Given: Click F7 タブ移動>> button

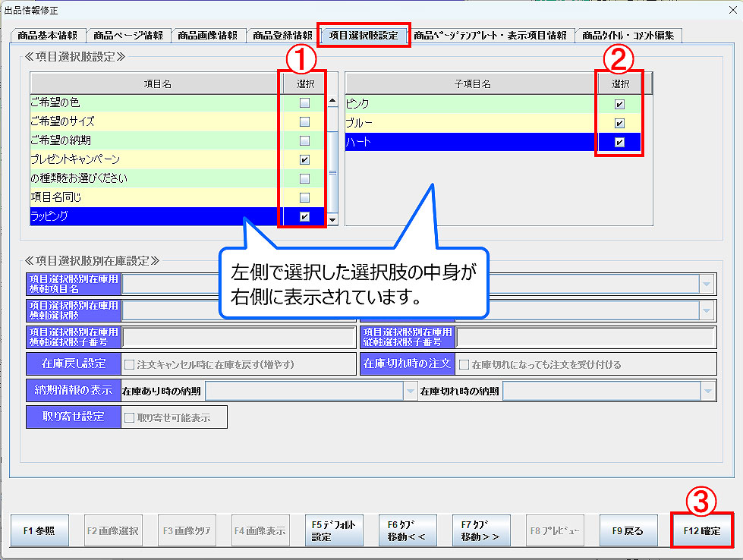Looking at the screenshot, I should [480, 530].
